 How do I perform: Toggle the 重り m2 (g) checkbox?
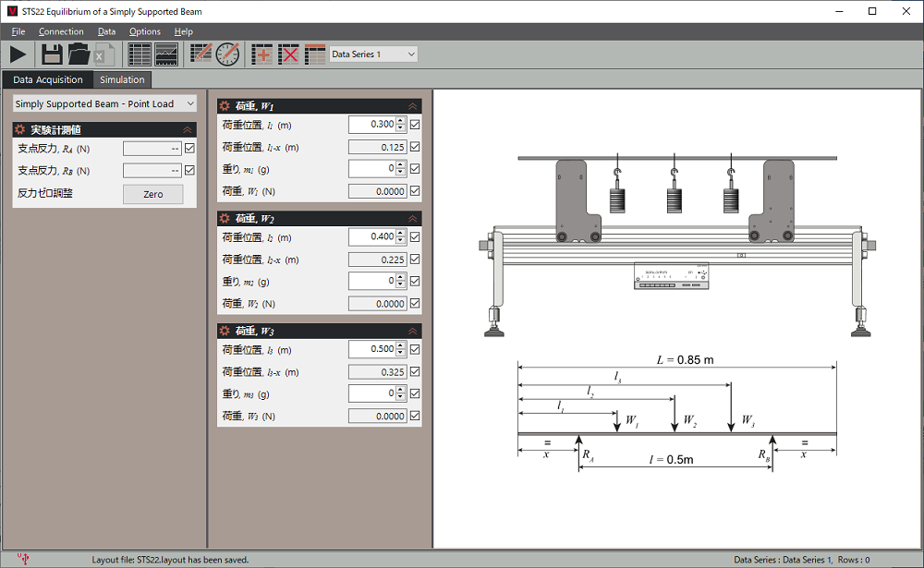[415, 281]
